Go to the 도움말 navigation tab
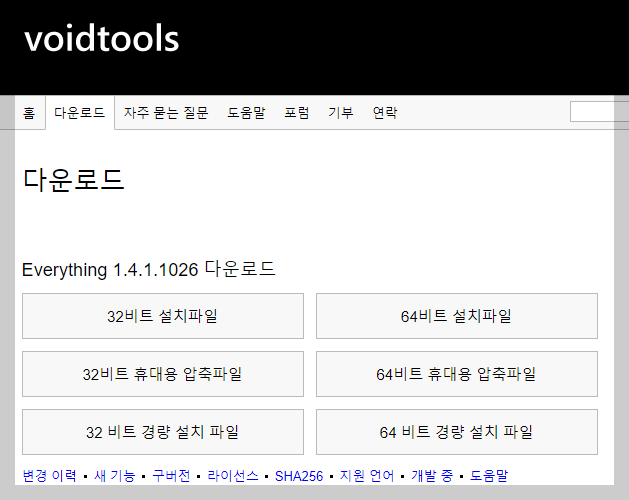 tap(246, 113)
